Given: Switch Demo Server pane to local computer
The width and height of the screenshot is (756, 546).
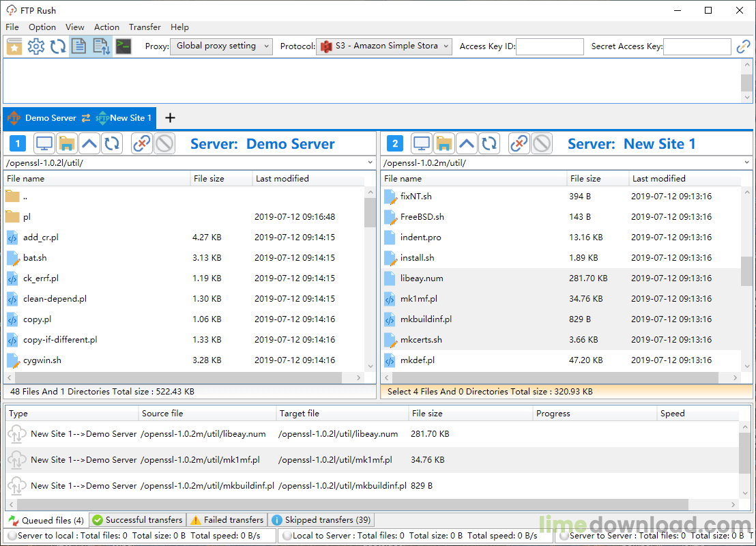Looking at the screenshot, I should [x=45, y=144].
